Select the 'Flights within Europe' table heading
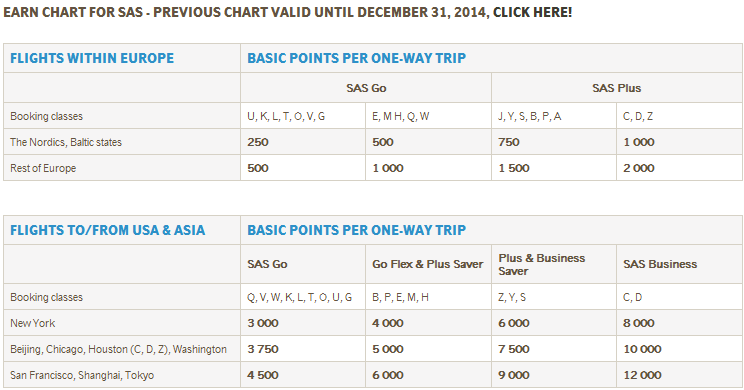 (92, 58)
